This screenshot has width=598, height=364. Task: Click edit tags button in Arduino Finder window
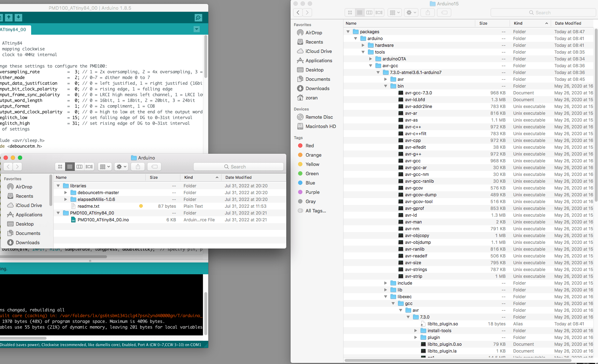(154, 167)
